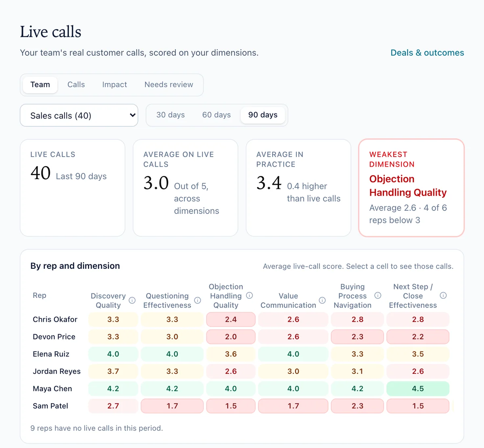The width and height of the screenshot is (484, 448).
Task: Click info icon next to Discovery Quality
Action: (132, 300)
